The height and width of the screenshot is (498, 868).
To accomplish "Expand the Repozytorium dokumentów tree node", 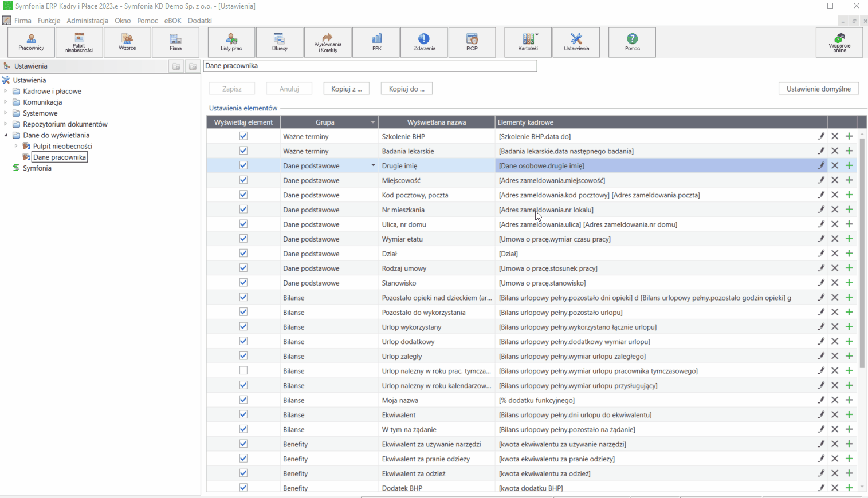I will [6, 124].
